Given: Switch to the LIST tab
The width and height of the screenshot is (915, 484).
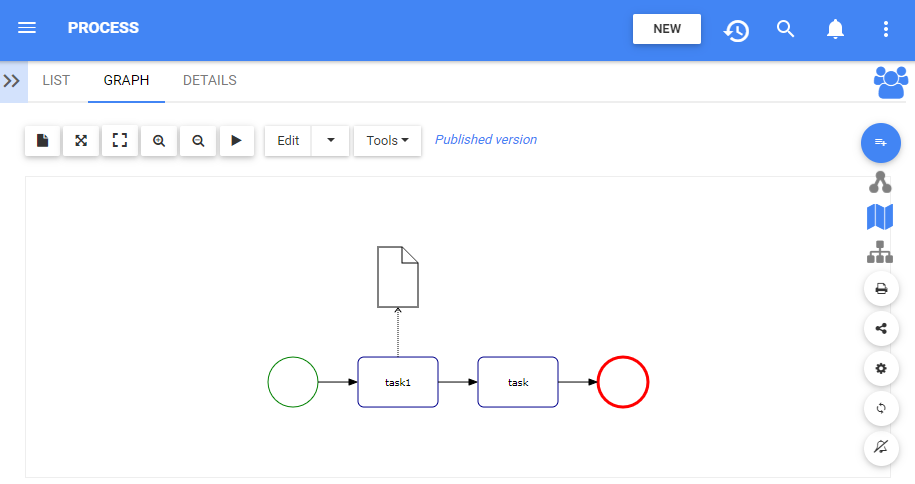Looking at the screenshot, I should tap(56, 81).
